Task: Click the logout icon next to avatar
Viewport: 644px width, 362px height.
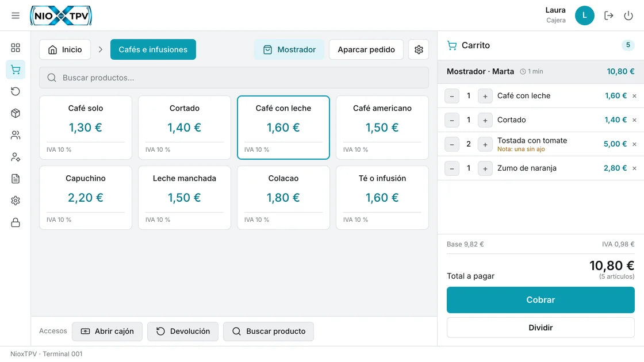Action: tap(609, 16)
